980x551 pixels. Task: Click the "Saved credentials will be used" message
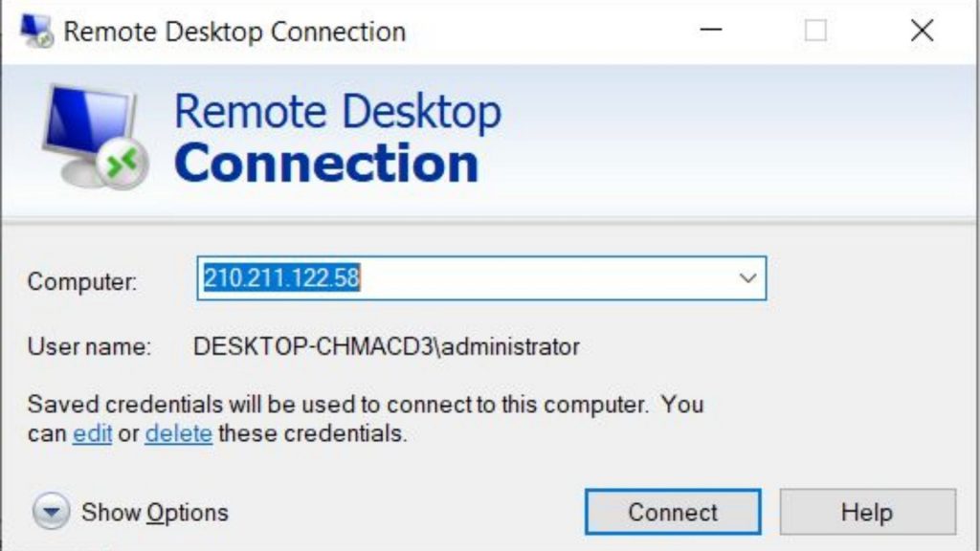pos(366,404)
